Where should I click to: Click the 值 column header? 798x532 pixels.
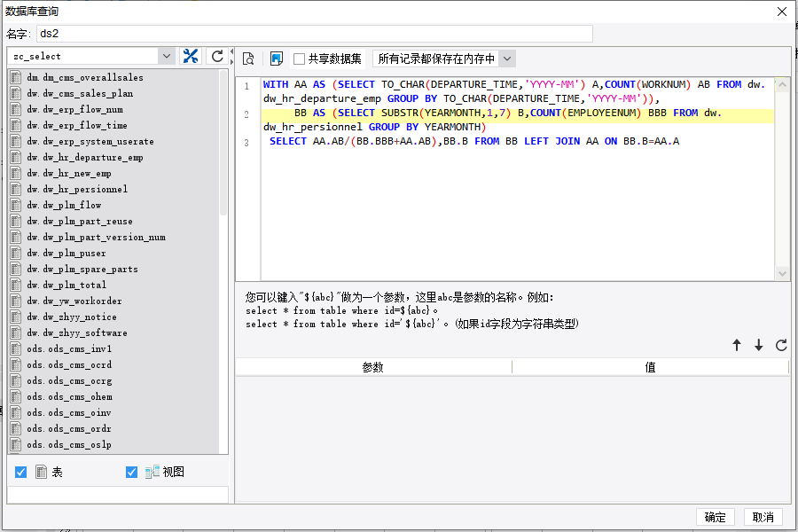coord(651,367)
